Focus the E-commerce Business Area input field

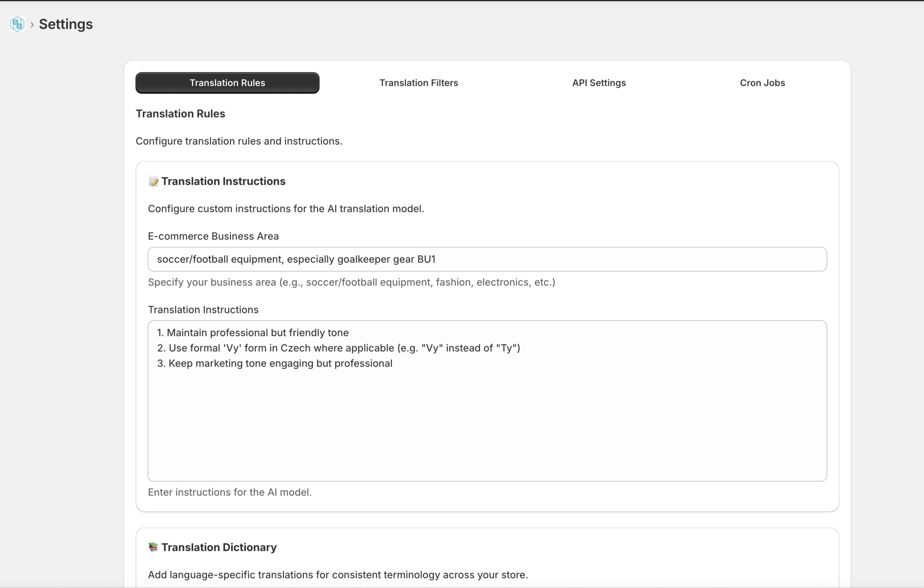coord(487,259)
